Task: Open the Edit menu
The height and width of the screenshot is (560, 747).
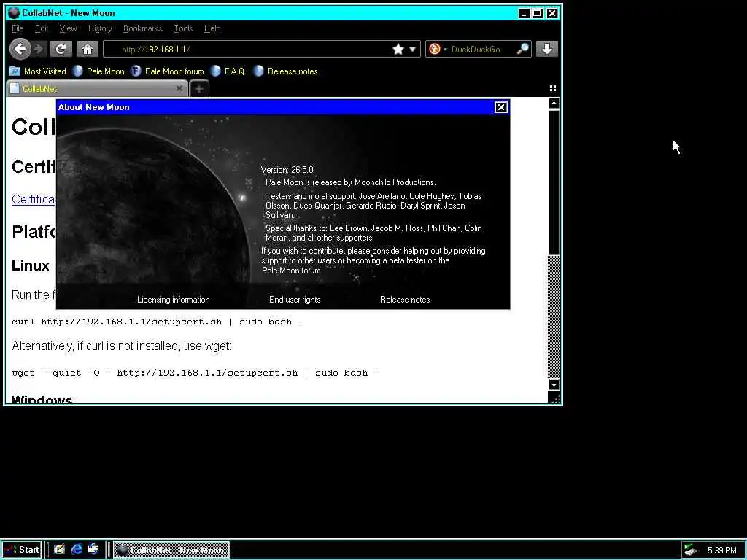Action: tap(42, 28)
